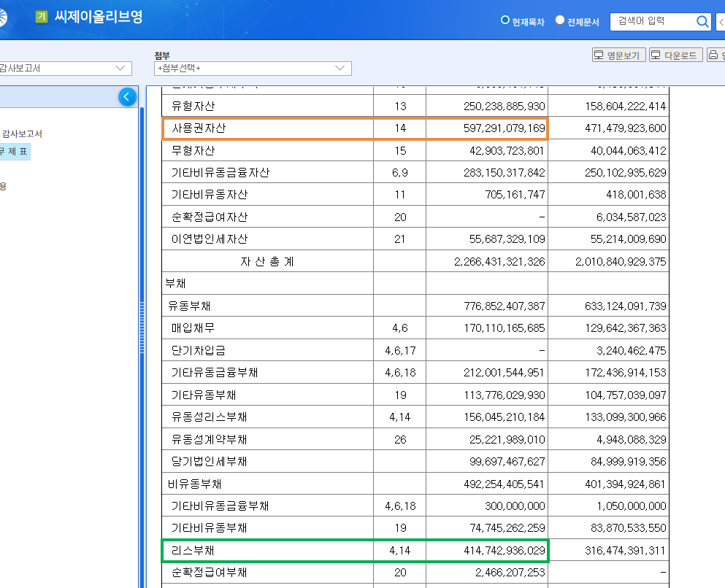Click 영문보기 button

pos(618,55)
